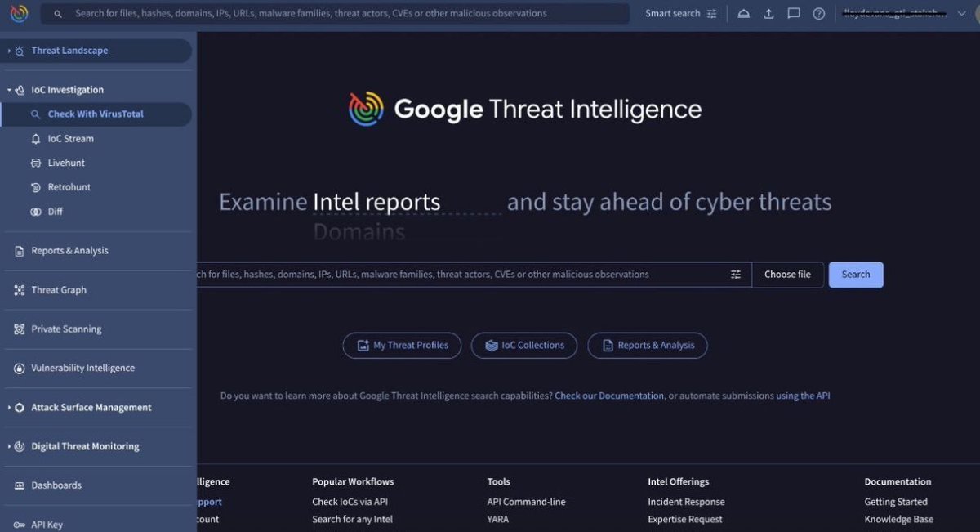Open the Check our Documentation link
The height and width of the screenshot is (532, 980).
(608, 395)
